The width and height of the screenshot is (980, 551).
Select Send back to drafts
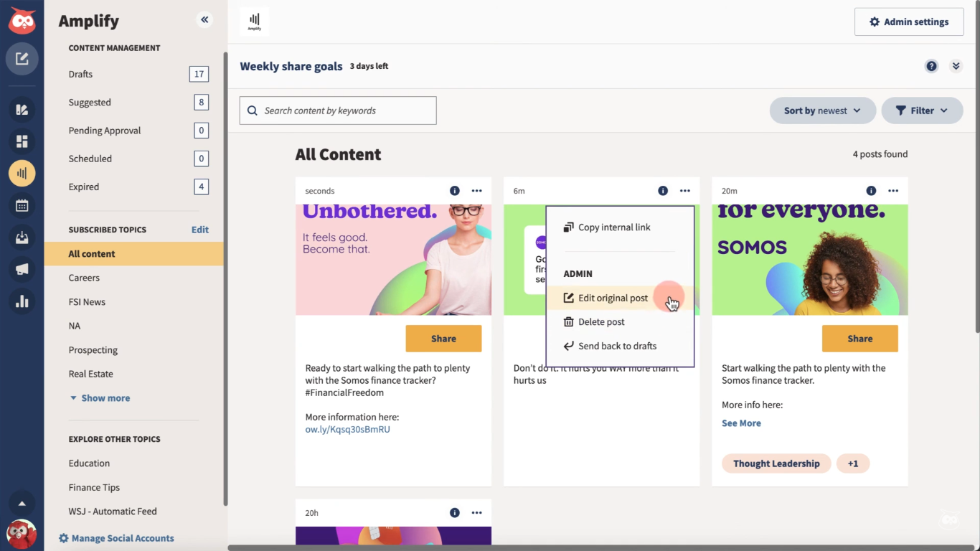point(620,346)
